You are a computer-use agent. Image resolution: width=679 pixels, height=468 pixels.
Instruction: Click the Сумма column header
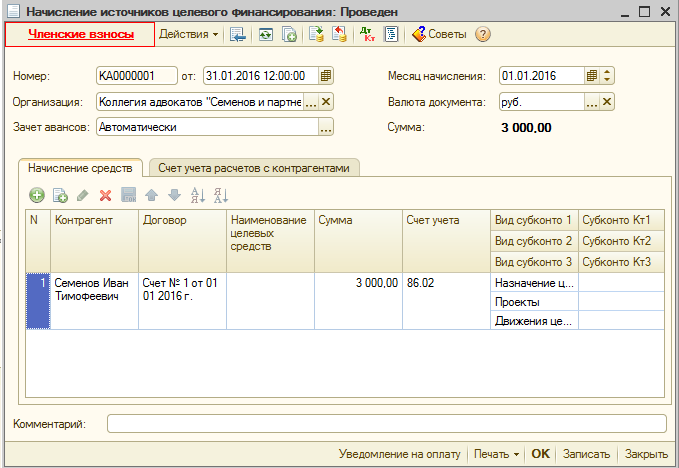358,241
